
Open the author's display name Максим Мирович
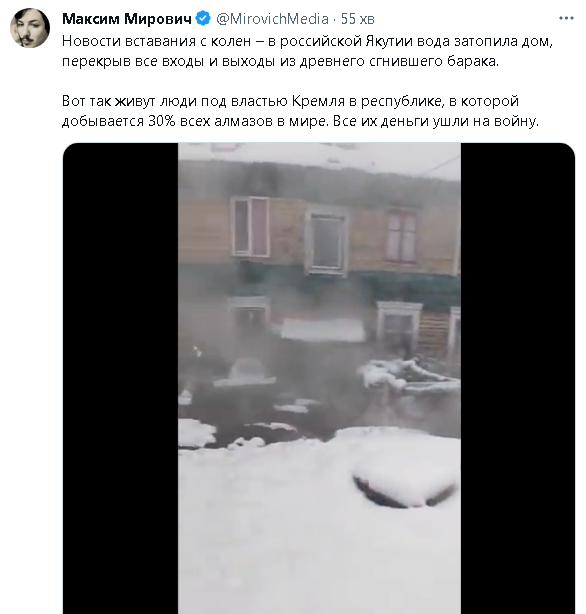pyautogui.click(x=127, y=18)
